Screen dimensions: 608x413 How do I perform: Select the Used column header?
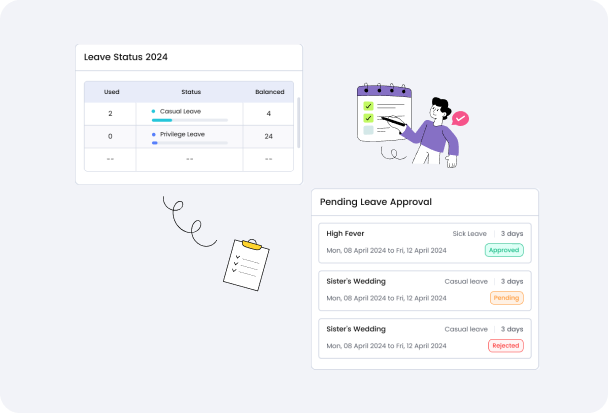[111, 91]
